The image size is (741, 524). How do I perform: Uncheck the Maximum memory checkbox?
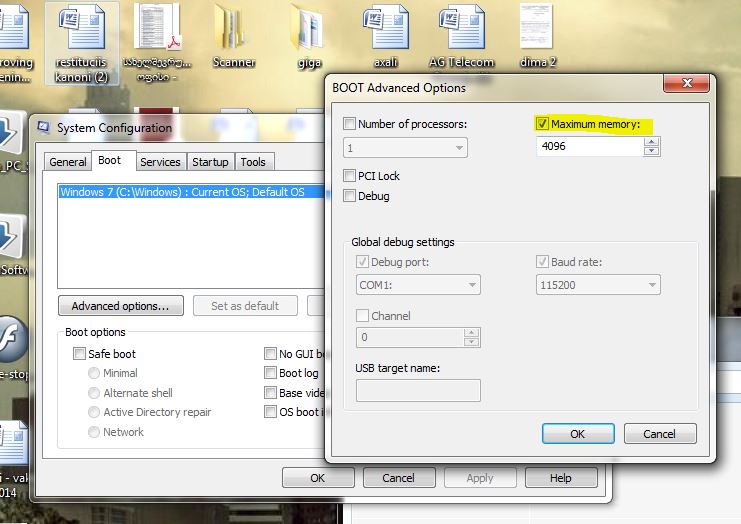click(542, 124)
